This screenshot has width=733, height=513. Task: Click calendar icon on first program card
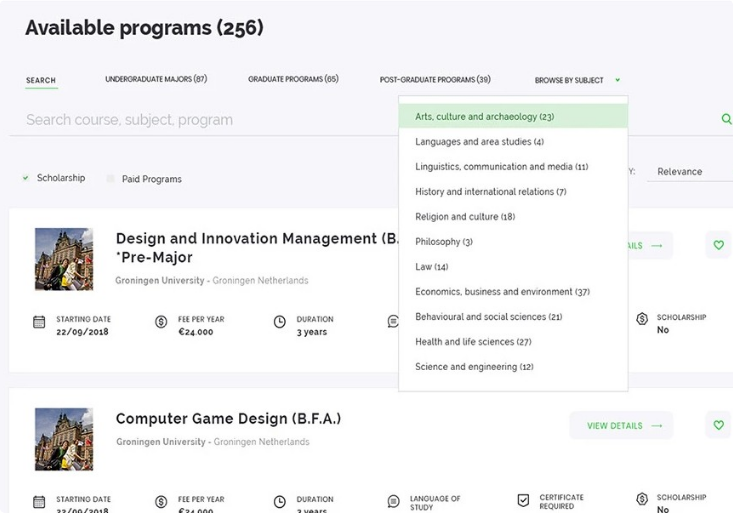pos(39,322)
